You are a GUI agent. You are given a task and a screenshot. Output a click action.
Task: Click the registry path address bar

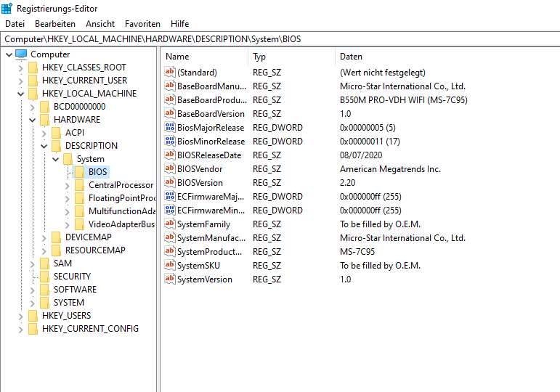point(280,39)
